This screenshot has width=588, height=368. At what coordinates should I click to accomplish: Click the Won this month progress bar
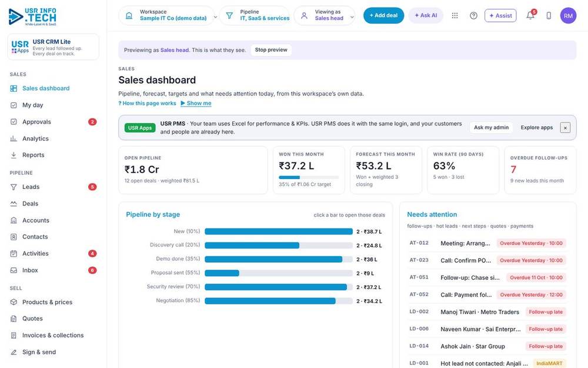coord(309,177)
